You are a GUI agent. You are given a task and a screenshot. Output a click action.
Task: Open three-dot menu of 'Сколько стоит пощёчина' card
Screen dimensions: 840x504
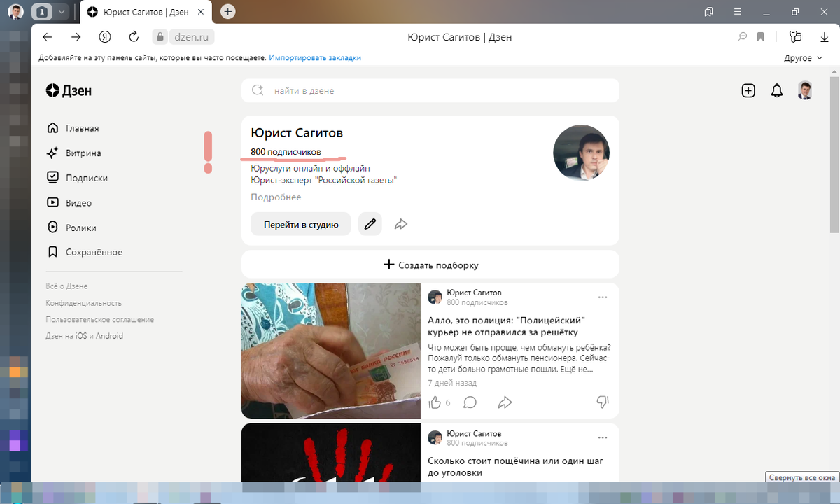603,437
